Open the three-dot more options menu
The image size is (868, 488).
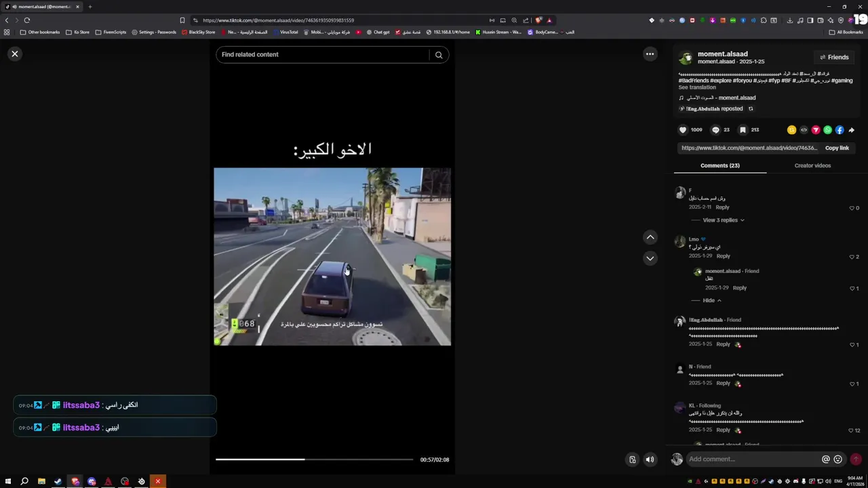coord(650,54)
